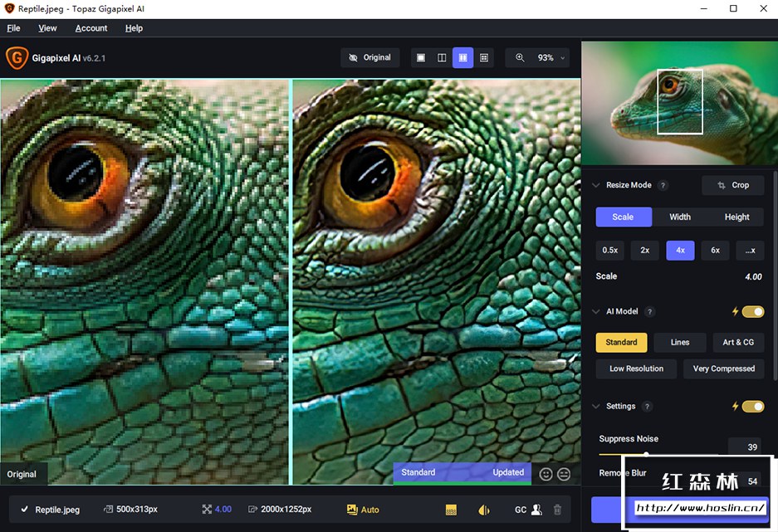Click the blur removal icon in file row

tap(484, 510)
